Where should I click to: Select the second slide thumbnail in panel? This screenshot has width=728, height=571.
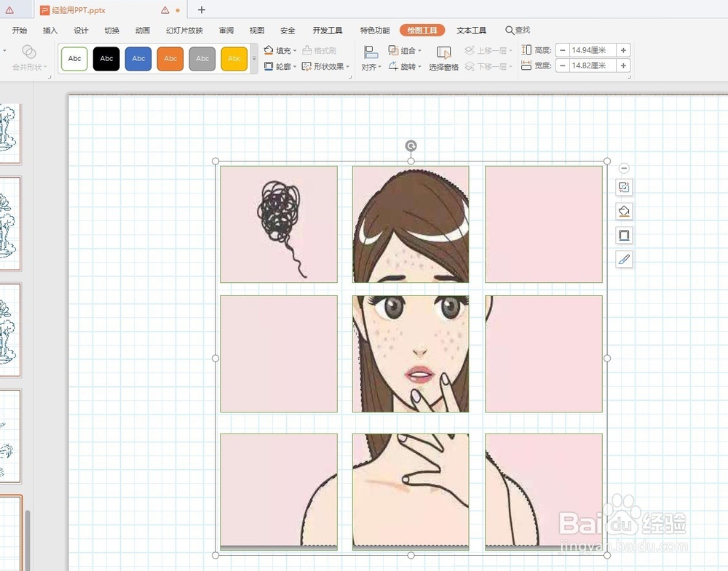point(10,224)
